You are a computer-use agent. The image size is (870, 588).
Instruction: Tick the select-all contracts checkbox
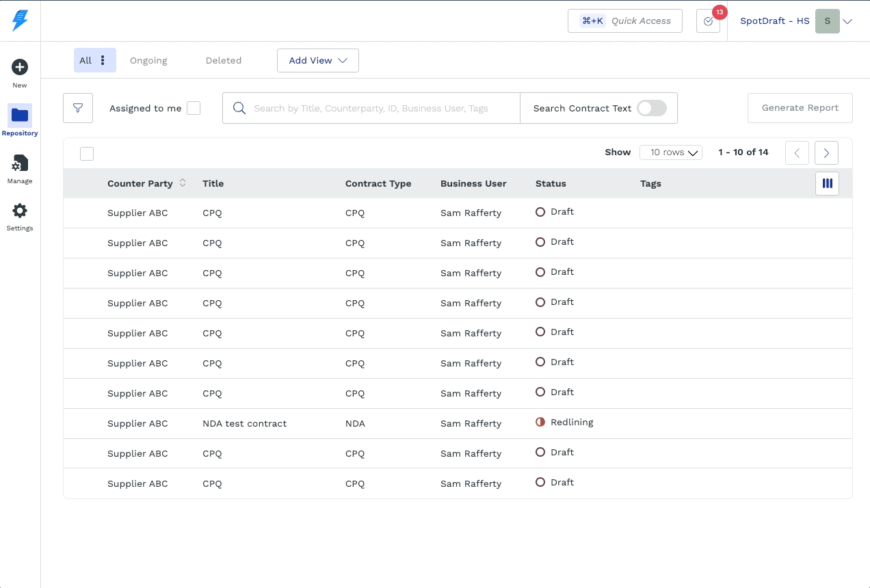[x=87, y=154]
